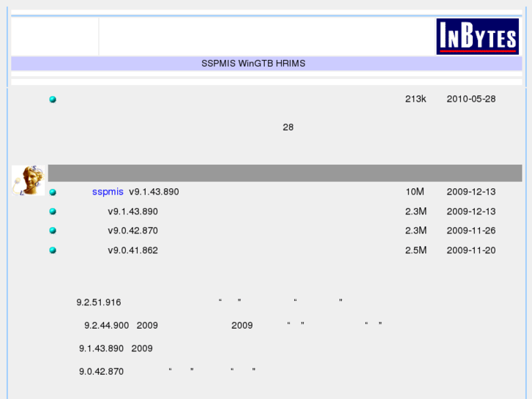Click the date 2009-11-20
This screenshot has width=532, height=399.
click(x=471, y=250)
